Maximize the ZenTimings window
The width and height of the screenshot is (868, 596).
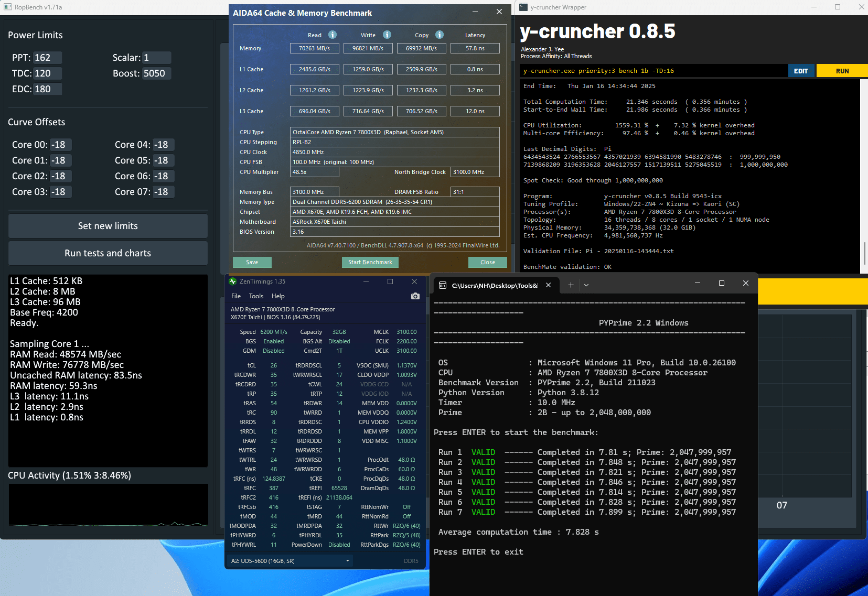click(390, 281)
